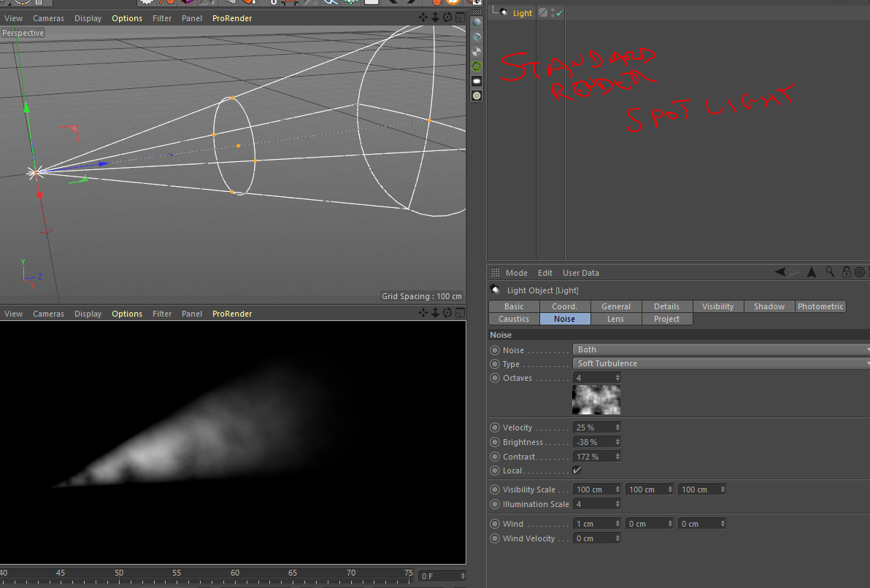The width and height of the screenshot is (870, 588).
Task: Click the zoom camera icon in lower render viewport
Action: pyautogui.click(x=436, y=313)
